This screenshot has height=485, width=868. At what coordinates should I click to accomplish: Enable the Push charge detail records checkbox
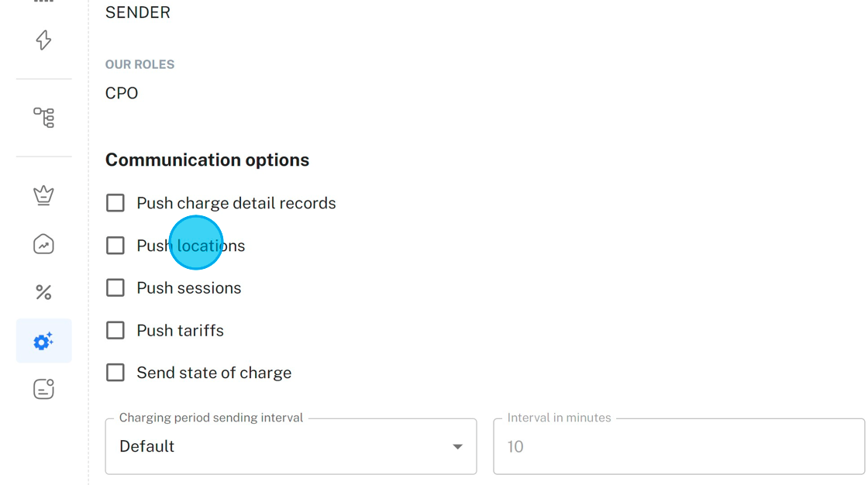point(115,203)
